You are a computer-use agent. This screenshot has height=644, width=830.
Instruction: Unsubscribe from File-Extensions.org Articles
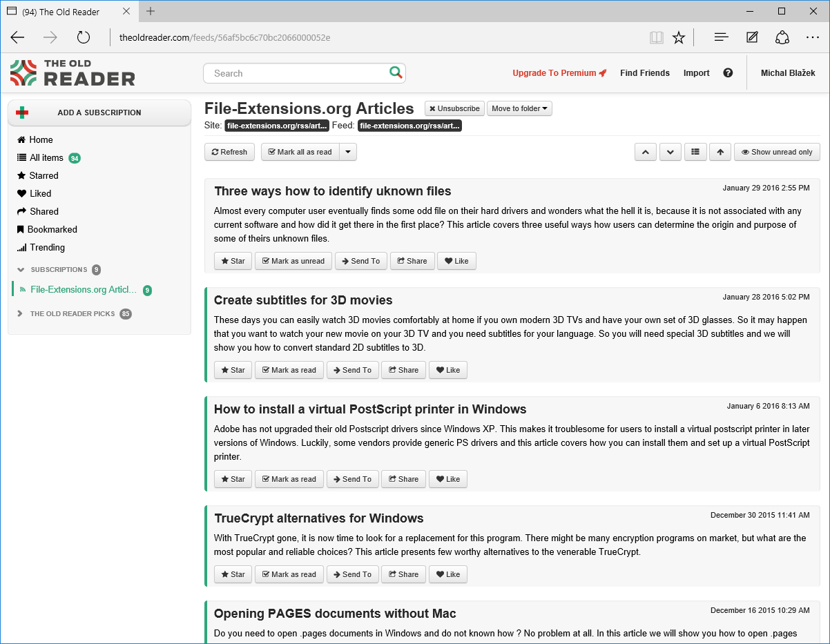pyautogui.click(x=454, y=108)
